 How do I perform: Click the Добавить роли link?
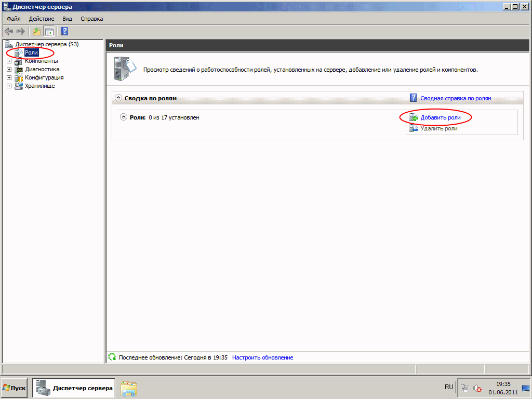click(441, 117)
